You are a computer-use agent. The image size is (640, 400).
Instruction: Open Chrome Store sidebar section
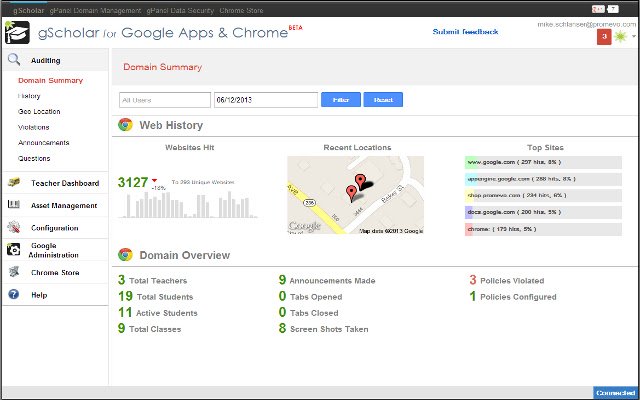[55, 273]
